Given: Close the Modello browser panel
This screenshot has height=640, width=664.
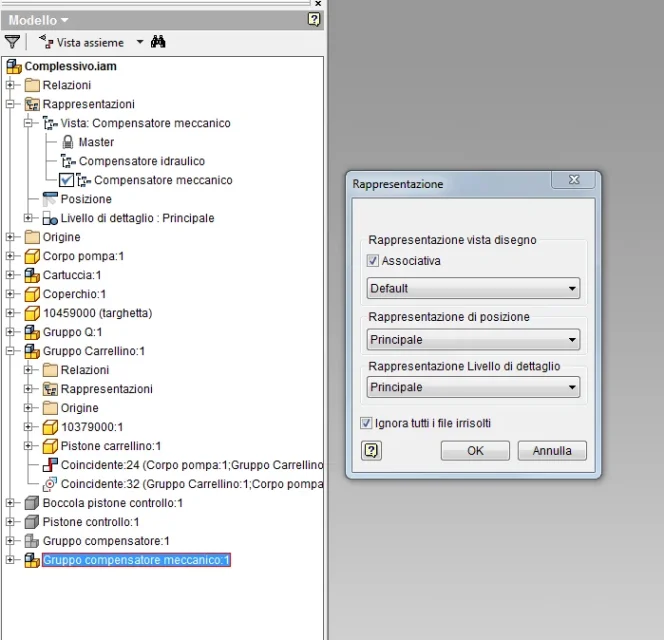Looking at the screenshot, I should (x=318, y=3).
